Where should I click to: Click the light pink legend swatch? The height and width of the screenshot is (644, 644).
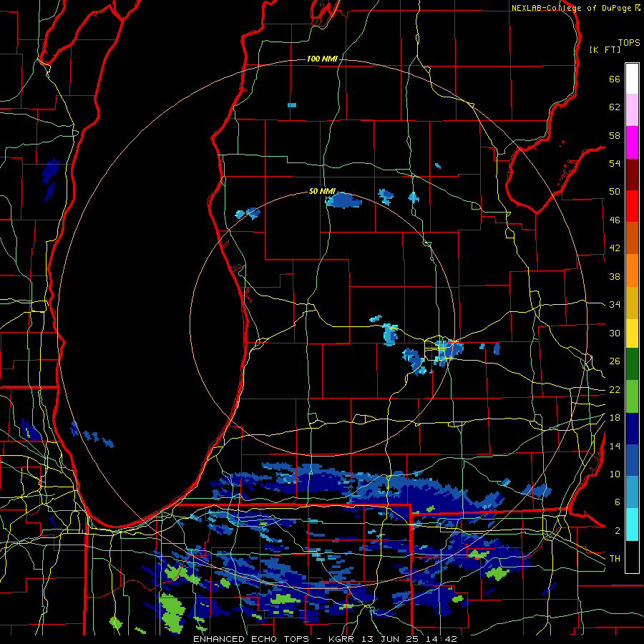click(x=632, y=110)
